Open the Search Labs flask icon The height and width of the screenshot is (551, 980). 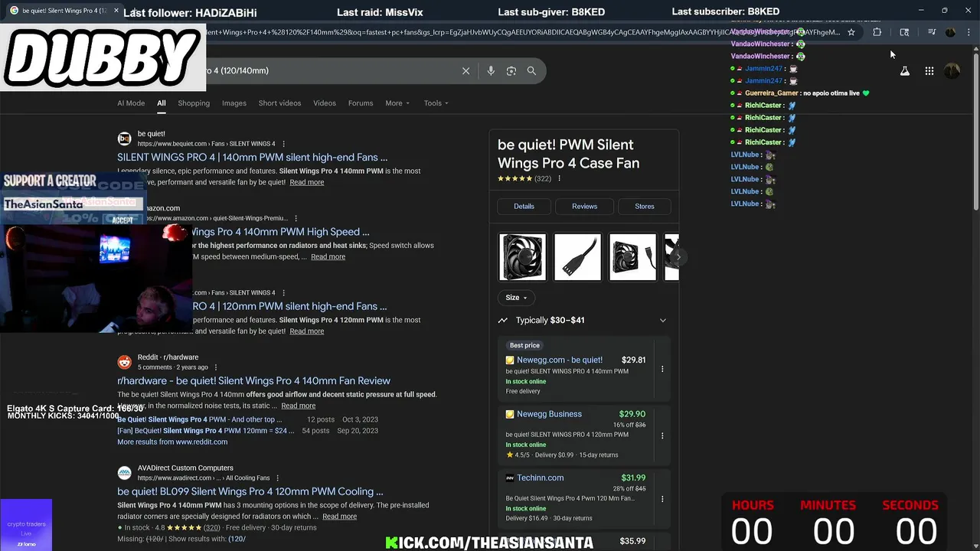904,70
